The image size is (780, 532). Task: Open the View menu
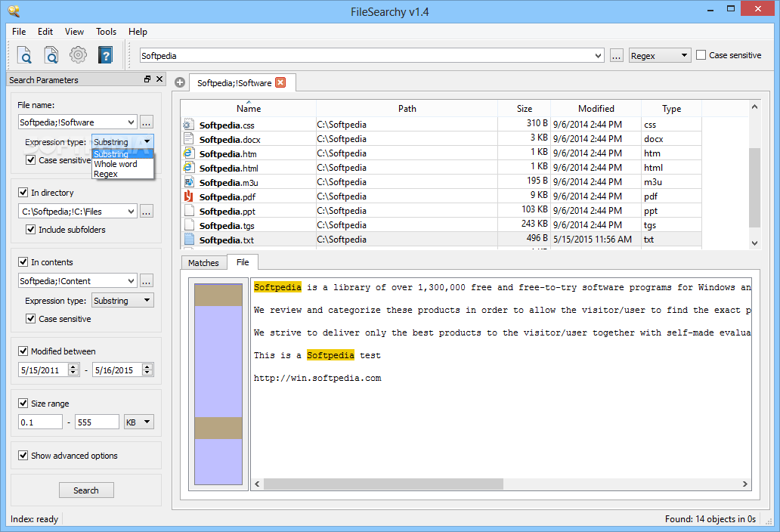[x=74, y=31]
